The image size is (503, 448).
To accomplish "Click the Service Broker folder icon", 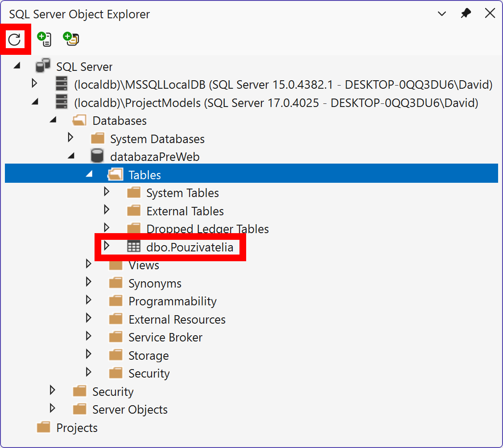I will pos(116,337).
